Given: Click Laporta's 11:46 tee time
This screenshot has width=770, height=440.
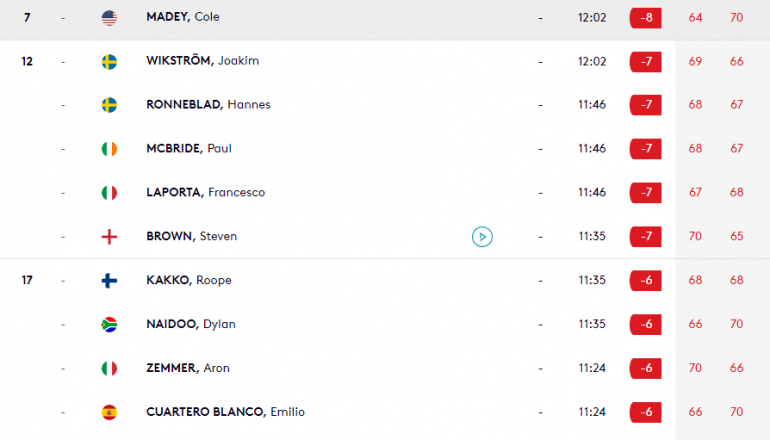Looking at the screenshot, I should pos(592,192).
